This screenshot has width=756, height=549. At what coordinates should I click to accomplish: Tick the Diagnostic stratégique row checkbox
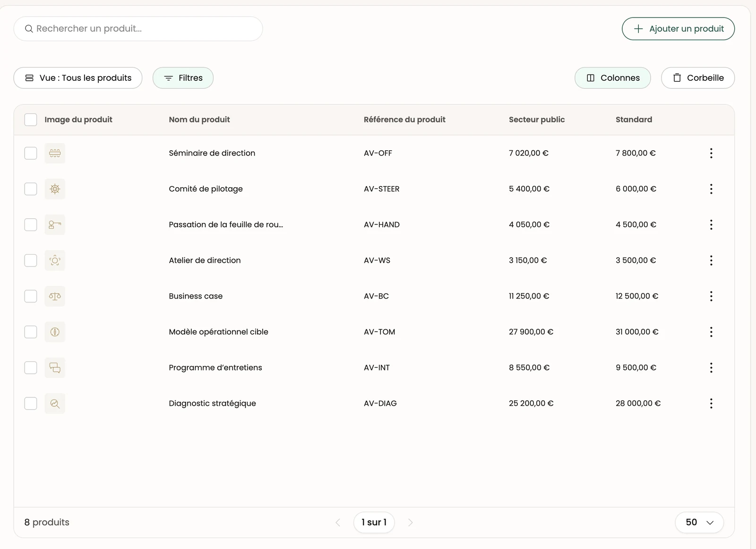tap(31, 403)
